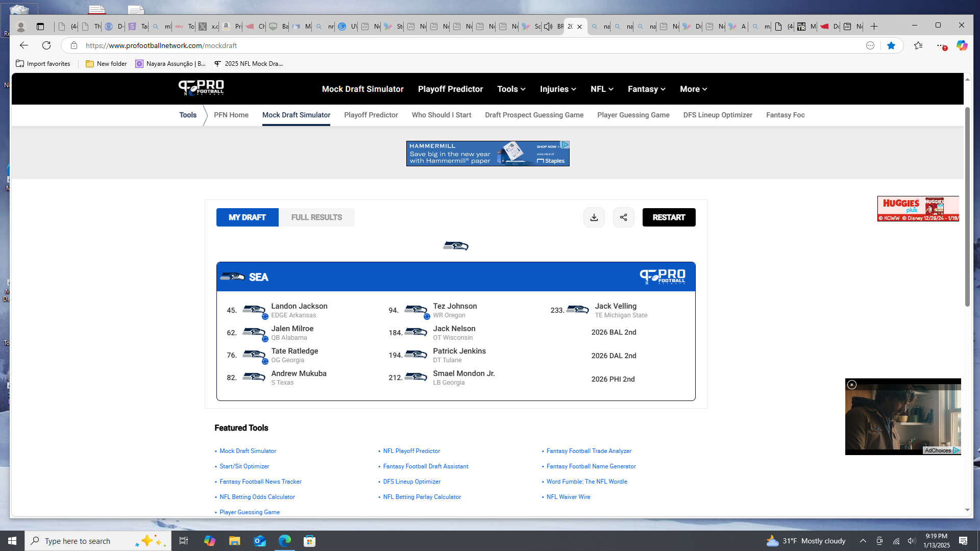Click the download draft icon button
The height and width of the screenshot is (551, 980).
point(594,217)
